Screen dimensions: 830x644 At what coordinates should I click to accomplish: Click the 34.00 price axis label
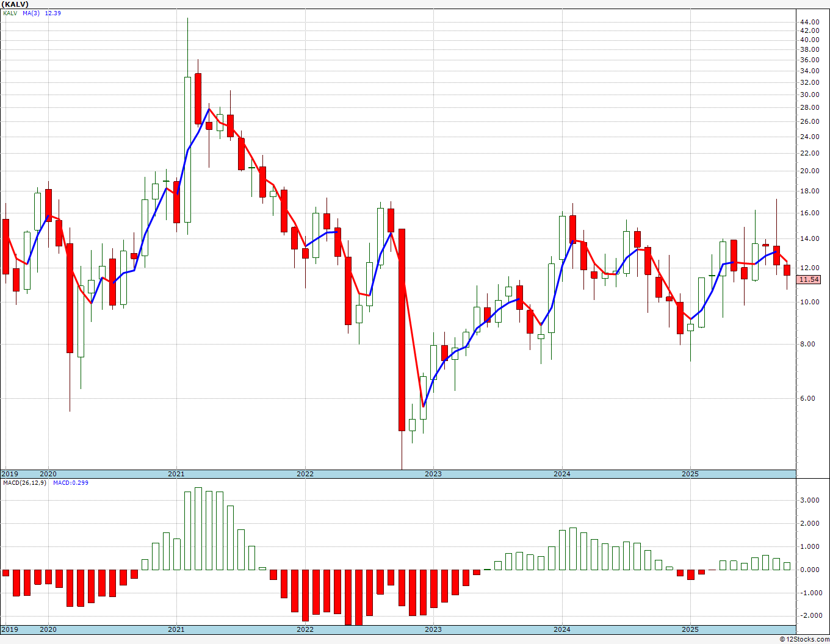coord(809,71)
